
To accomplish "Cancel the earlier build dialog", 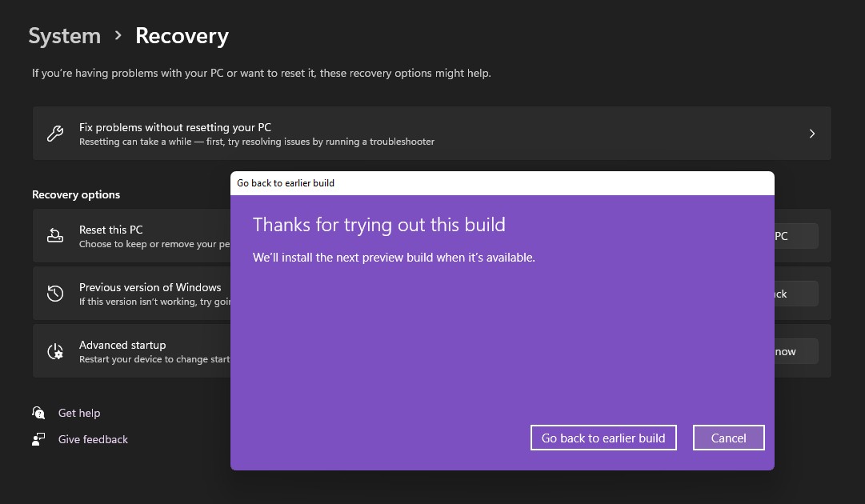I will click(728, 438).
